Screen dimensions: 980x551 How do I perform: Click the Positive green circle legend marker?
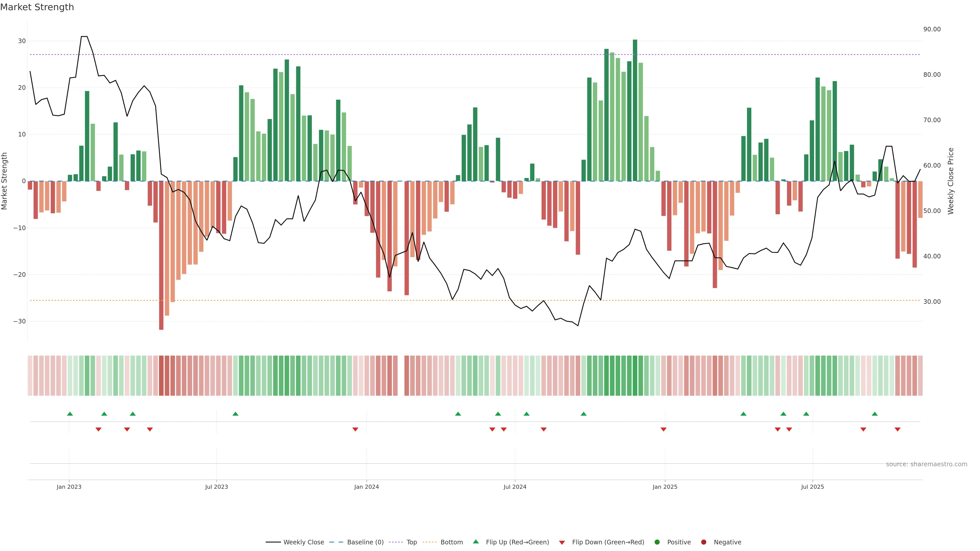[x=657, y=542]
